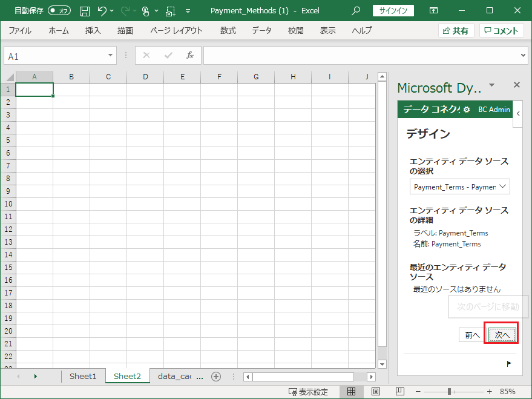Open 表示設定 display settings
Viewport: 532px width, 399px height.
pyautogui.click(x=308, y=392)
